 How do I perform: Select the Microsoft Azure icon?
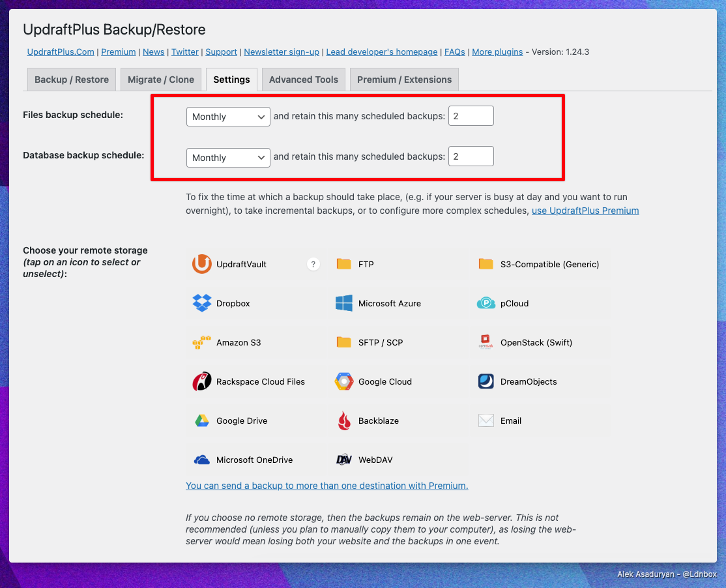tap(343, 303)
